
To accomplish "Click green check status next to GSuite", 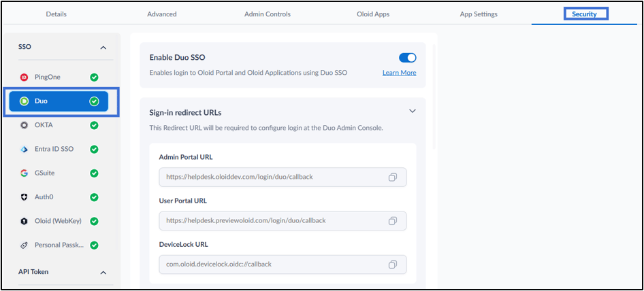I will coord(94,173).
